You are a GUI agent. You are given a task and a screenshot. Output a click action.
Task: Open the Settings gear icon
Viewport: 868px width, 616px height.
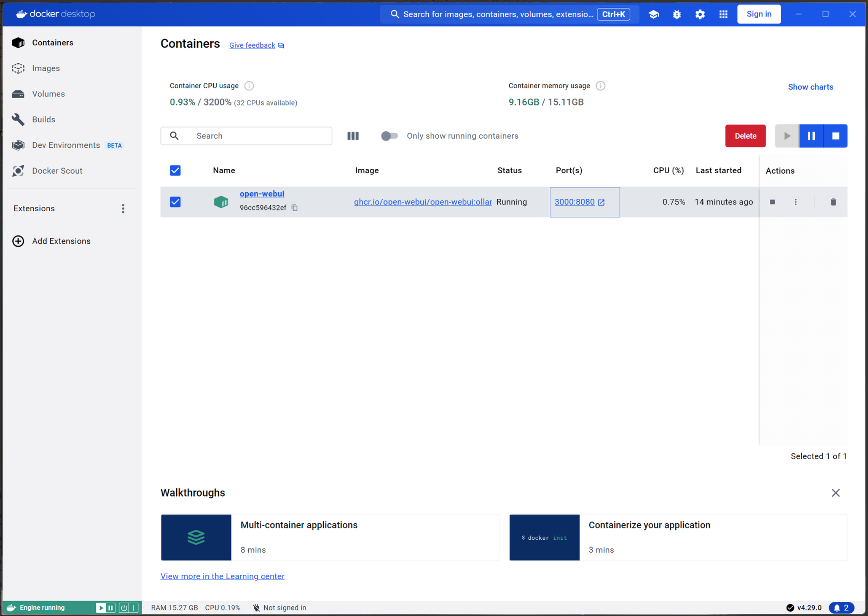[700, 15]
